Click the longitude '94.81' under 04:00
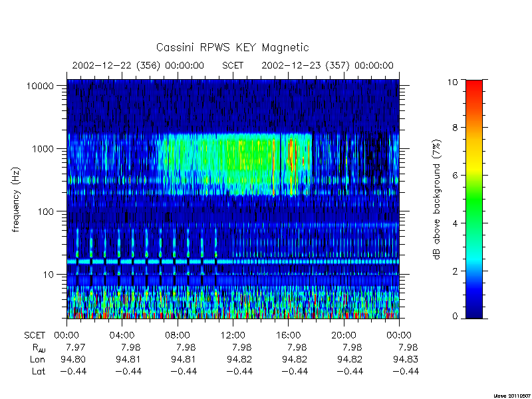This screenshot has height=399, width=532. tap(128, 359)
